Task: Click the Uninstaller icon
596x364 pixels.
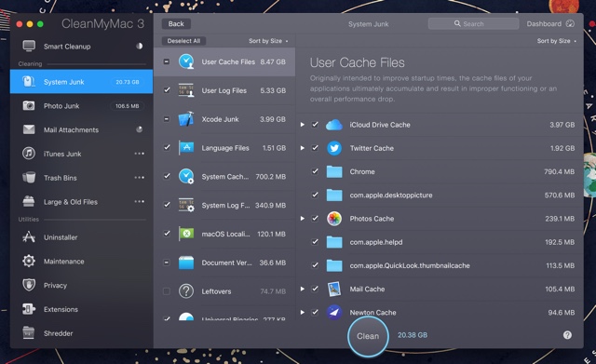Action: [29, 237]
